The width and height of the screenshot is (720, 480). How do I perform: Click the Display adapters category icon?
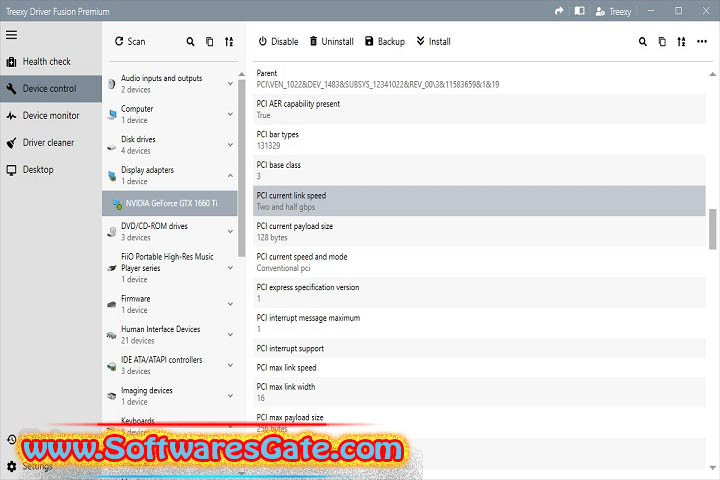112,175
